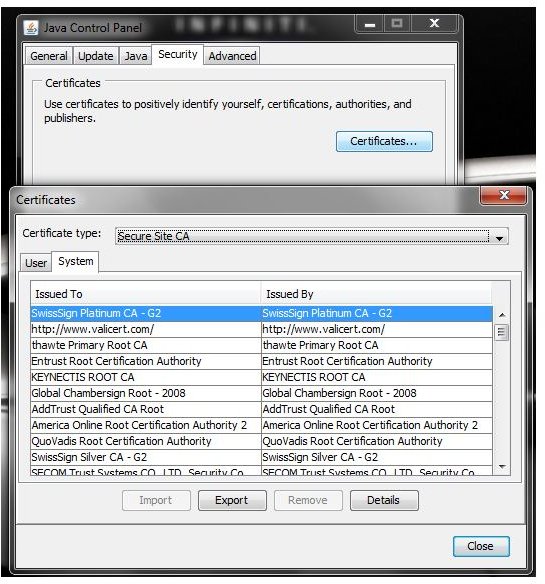
Task: Click the Issued To column header
Action: point(146,294)
